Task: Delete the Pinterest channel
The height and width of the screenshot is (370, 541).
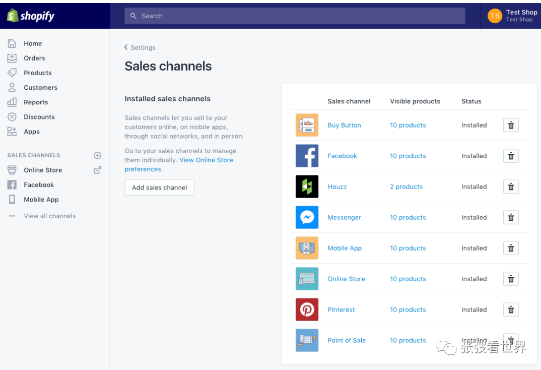Action: point(511,310)
